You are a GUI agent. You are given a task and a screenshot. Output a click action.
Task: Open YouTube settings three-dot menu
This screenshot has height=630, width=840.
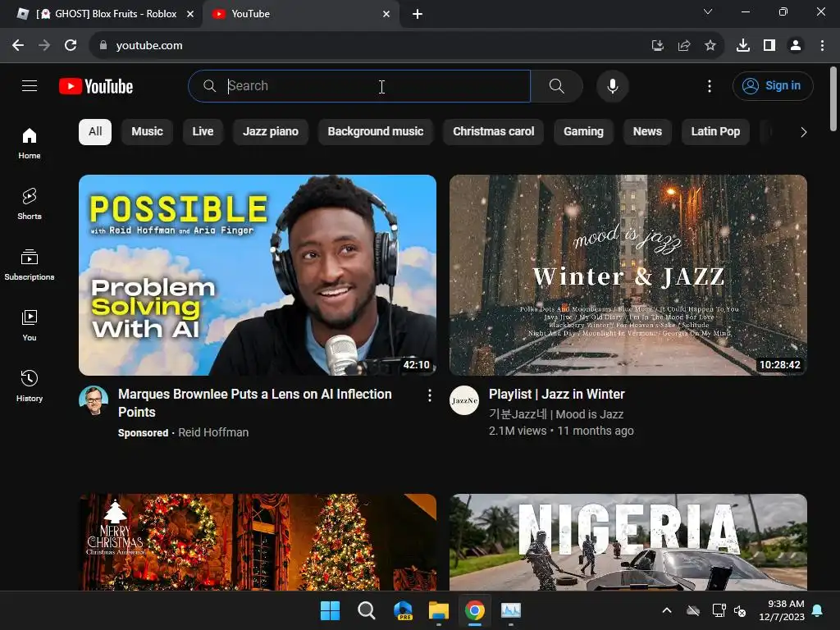[x=710, y=85]
